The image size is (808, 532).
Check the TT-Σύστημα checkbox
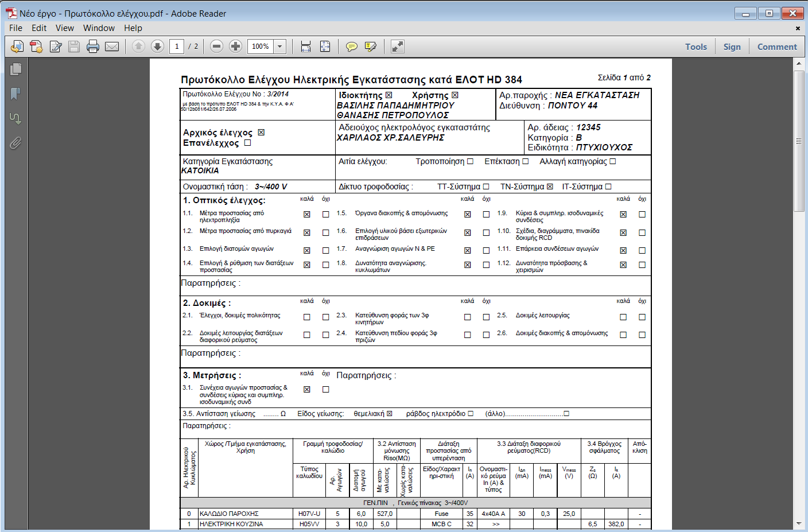click(x=487, y=186)
